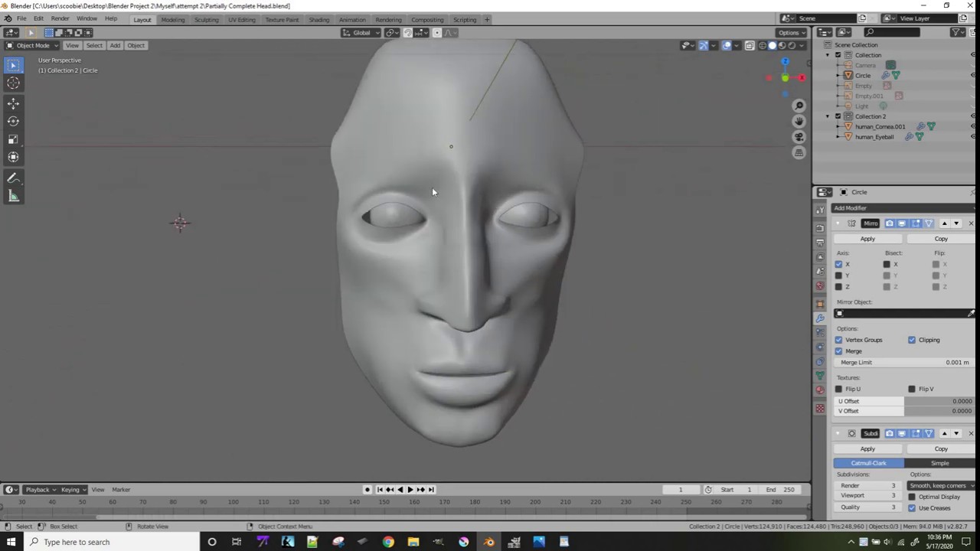This screenshot has width=980, height=551.
Task: Enable Bisect X checkbox
Action: coord(887,264)
